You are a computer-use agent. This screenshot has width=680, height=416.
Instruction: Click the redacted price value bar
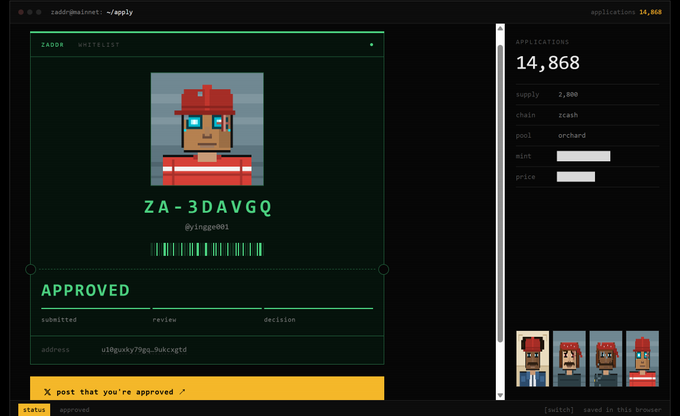pyautogui.click(x=575, y=177)
